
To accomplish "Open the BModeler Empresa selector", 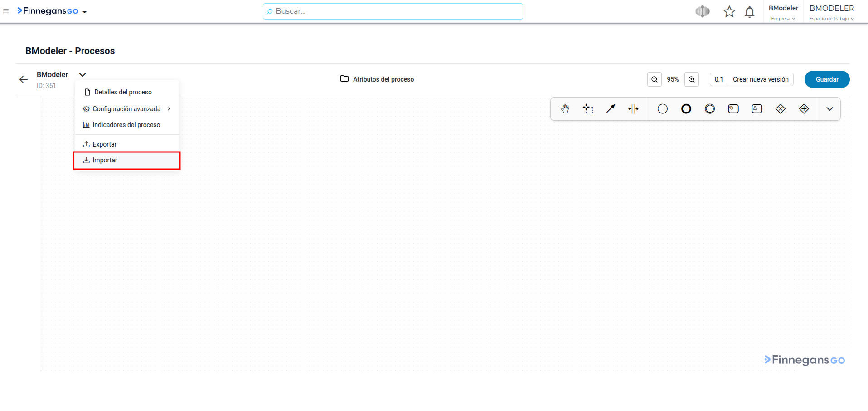I will (x=783, y=12).
